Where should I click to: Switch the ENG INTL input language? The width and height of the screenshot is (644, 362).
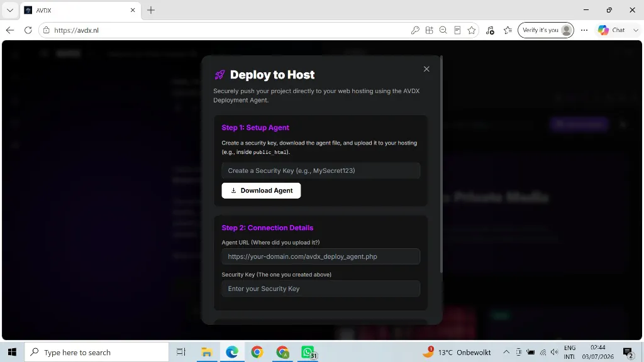(x=570, y=352)
